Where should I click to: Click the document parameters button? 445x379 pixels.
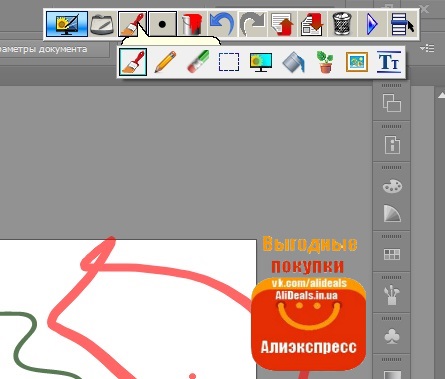tap(55, 49)
